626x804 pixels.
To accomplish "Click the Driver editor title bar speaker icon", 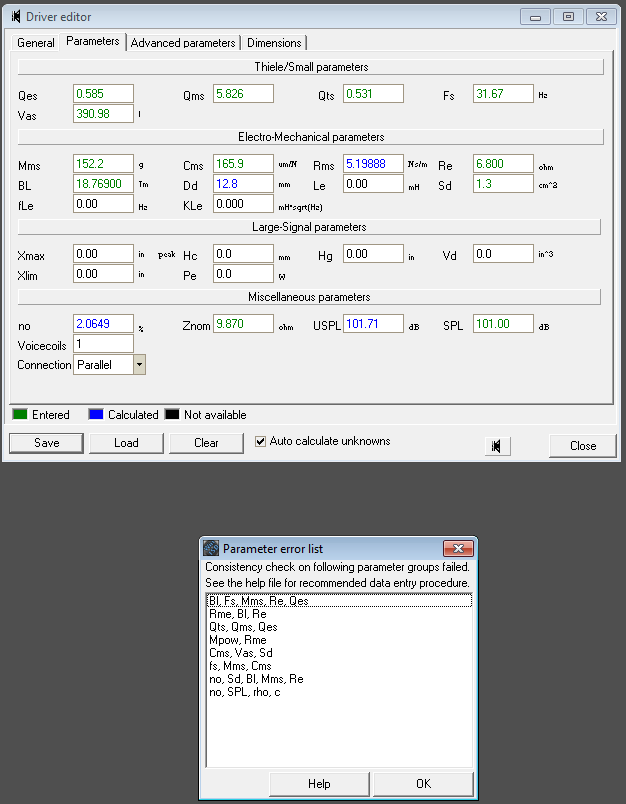I will [x=16, y=17].
